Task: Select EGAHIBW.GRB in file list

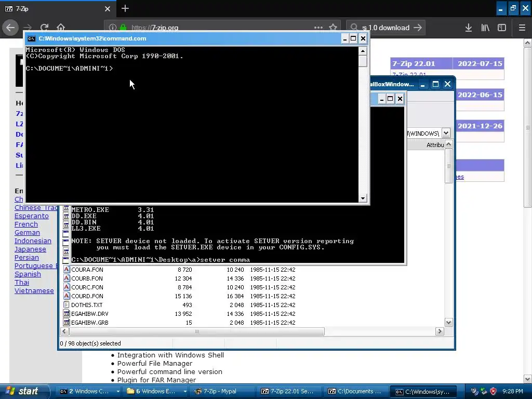Action: [90, 323]
